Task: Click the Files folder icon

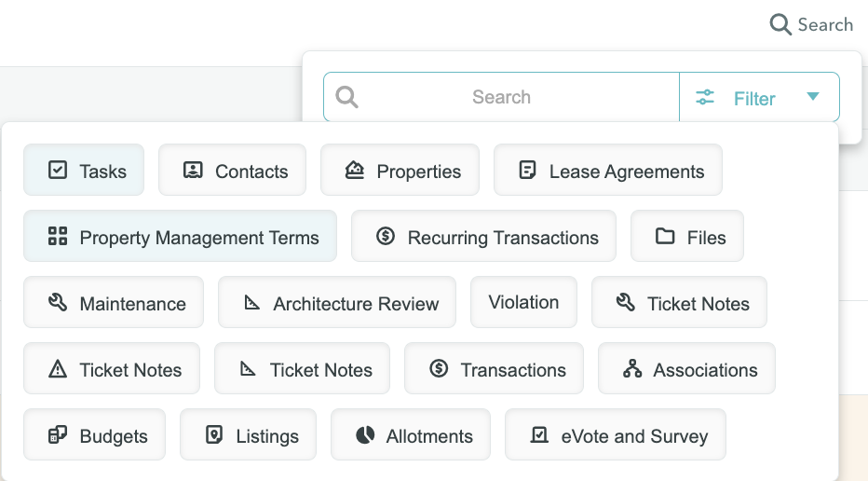Action: point(665,236)
